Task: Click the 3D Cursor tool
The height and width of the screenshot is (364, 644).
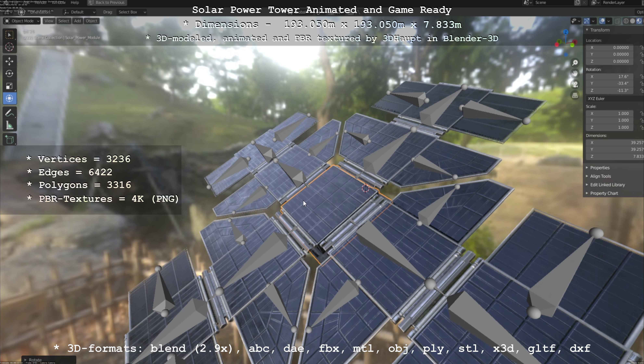Action: pos(9,47)
